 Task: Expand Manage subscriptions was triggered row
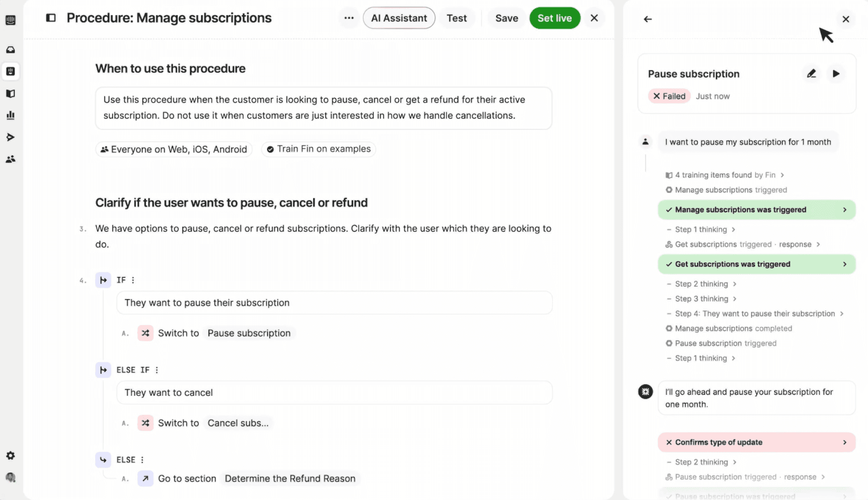tap(756, 209)
